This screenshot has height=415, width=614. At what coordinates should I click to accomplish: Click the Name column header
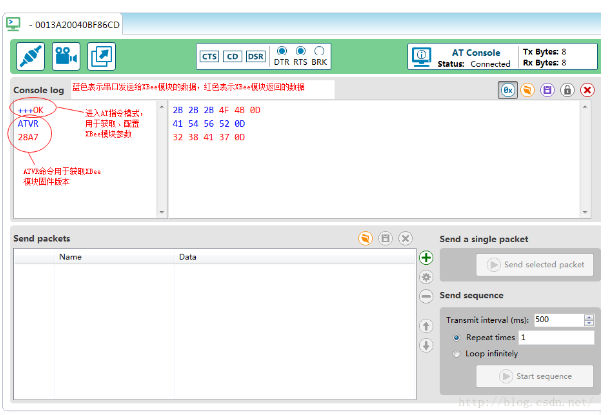pos(70,257)
